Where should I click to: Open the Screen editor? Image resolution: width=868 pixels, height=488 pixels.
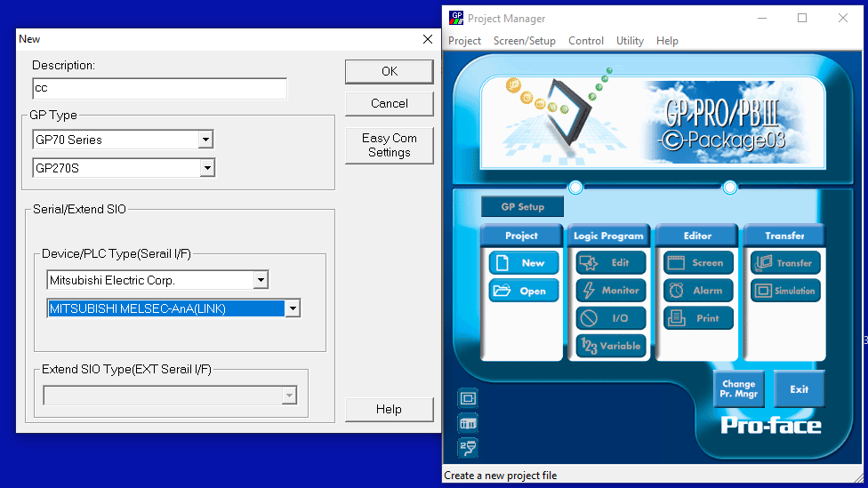(x=699, y=263)
